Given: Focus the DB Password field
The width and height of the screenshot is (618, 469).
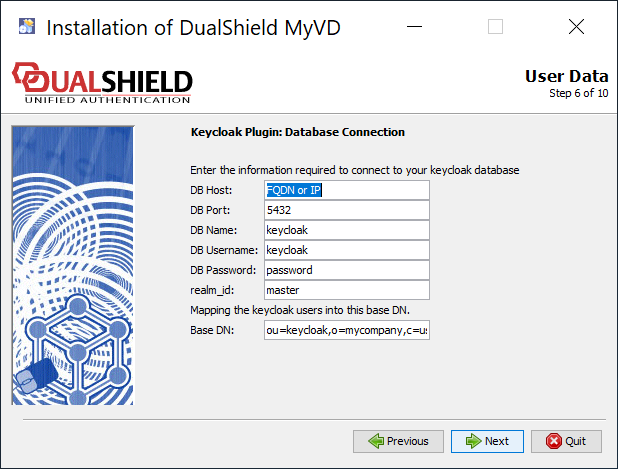Looking at the screenshot, I should pos(345,270).
